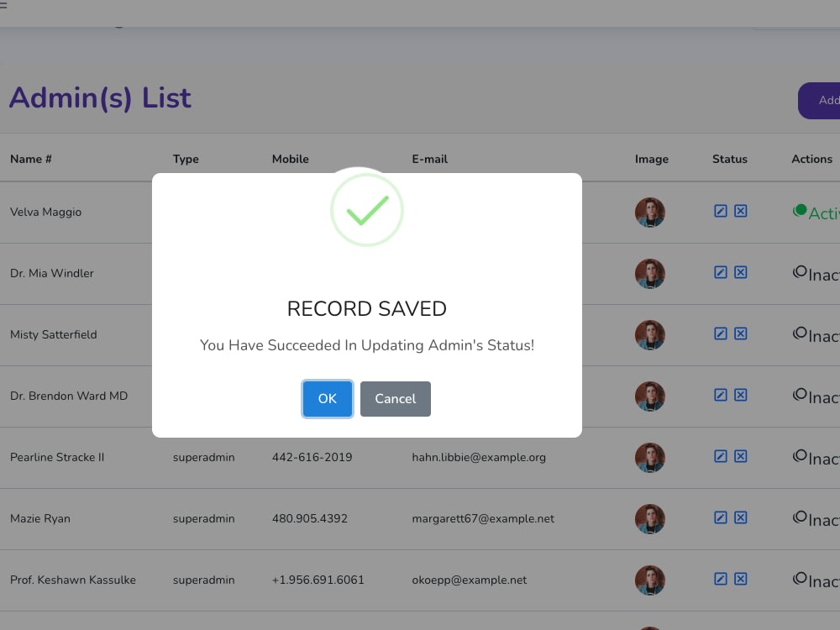Select the name Dr. Brendon Ward MD
The height and width of the screenshot is (630, 840).
(69, 396)
